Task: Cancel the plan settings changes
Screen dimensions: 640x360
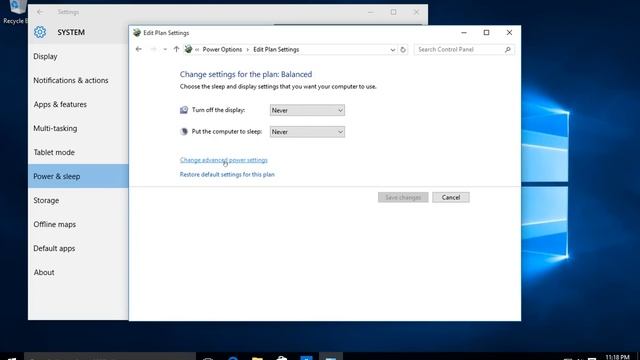Action: click(x=451, y=198)
